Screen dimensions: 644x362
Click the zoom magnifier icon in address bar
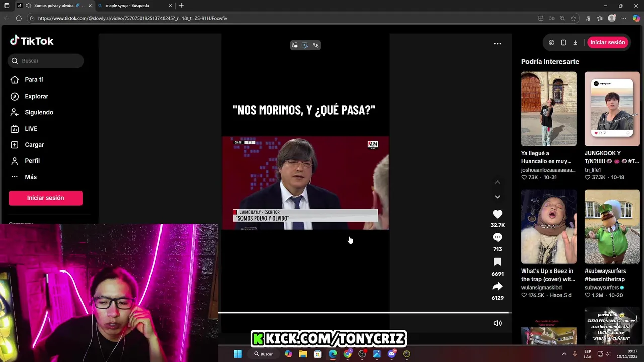(x=562, y=18)
